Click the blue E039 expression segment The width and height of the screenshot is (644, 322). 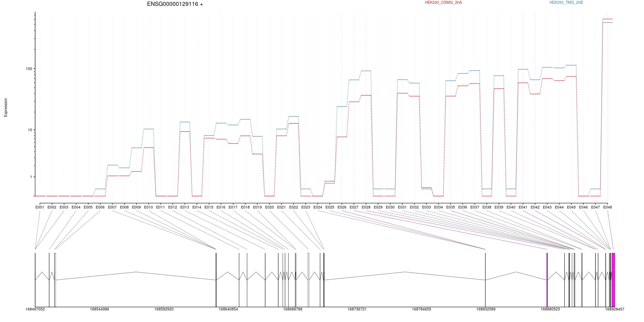click(x=499, y=76)
